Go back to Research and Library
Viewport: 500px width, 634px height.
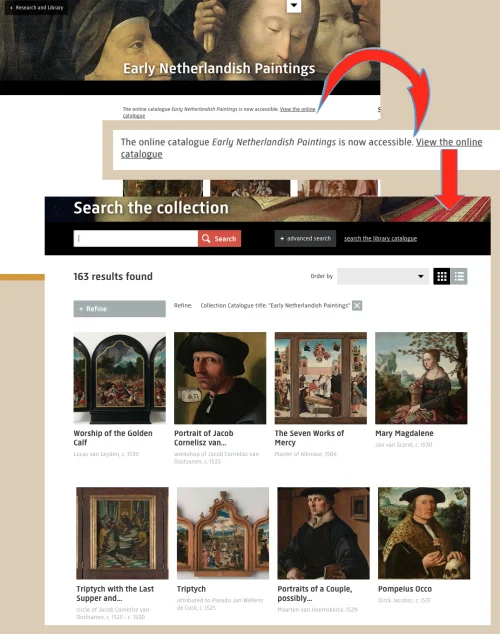[36, 7]
